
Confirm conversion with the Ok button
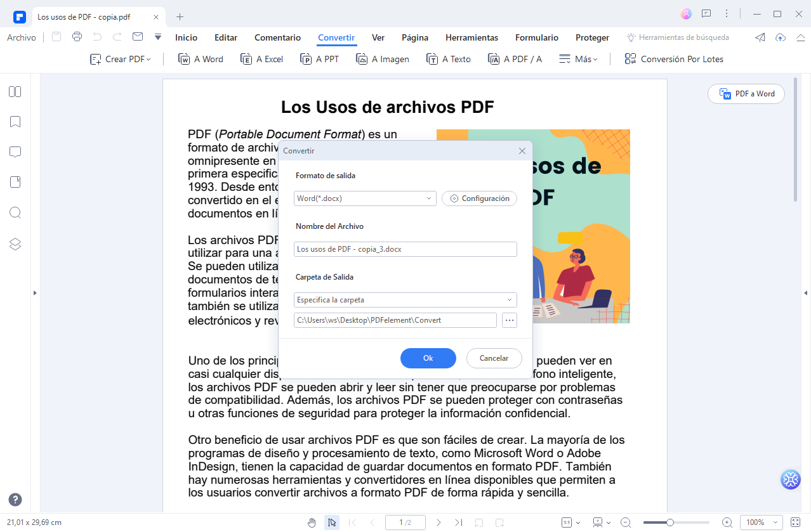point(428,358)
